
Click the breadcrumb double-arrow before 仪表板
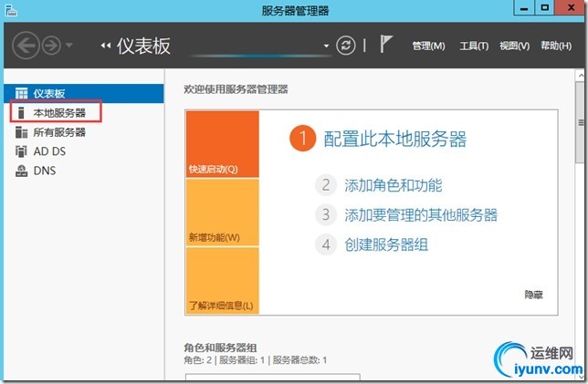pos(106,46)
